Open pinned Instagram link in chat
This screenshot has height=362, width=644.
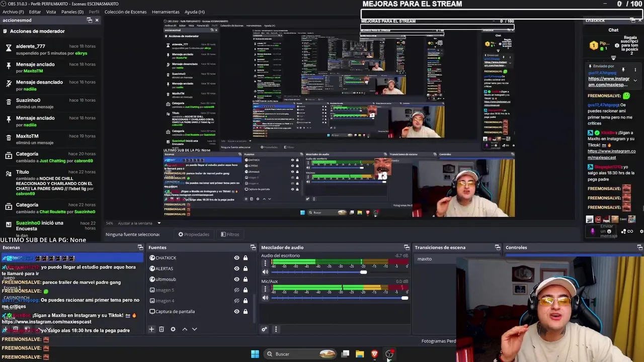(609, 81)
